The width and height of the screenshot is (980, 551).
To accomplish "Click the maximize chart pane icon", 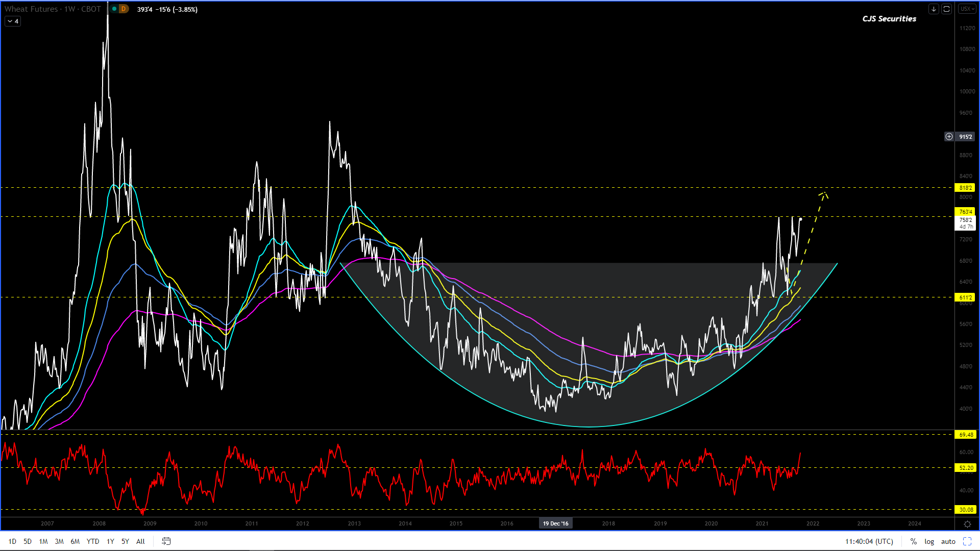I will click(x=946, y=9).
